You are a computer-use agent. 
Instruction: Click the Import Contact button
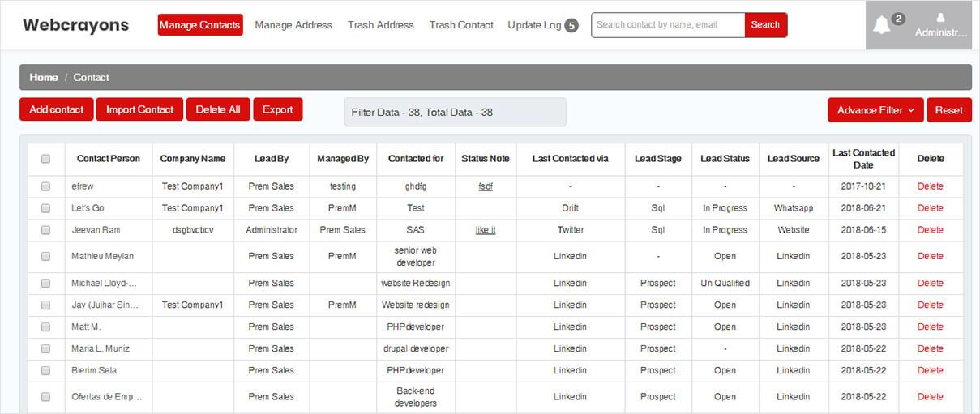[x=139, y=110]
